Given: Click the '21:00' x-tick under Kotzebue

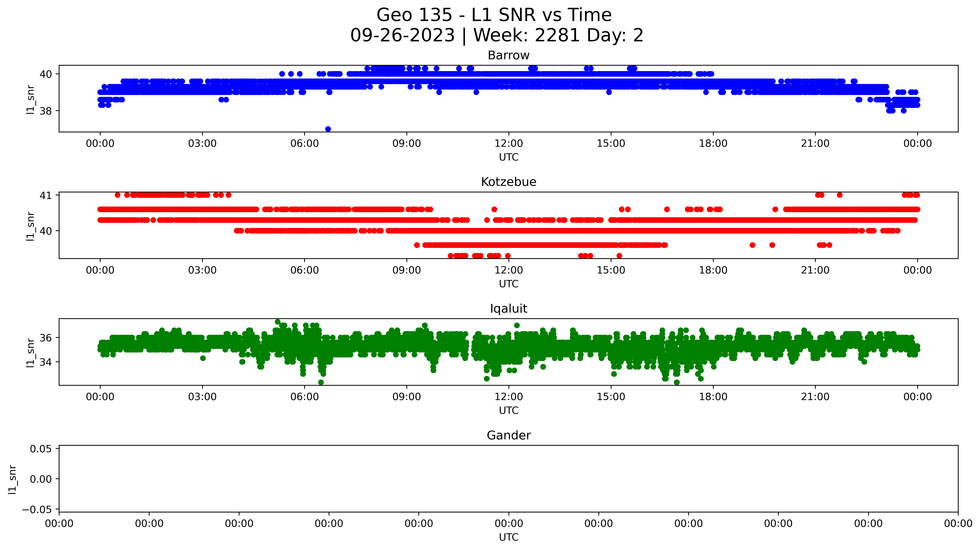Looking at the screenshot, I should pyautogui.click(x=815, y=270).
